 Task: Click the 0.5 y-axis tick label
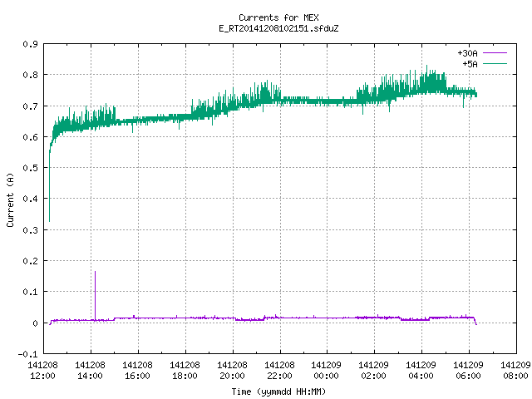coord(30,168)
